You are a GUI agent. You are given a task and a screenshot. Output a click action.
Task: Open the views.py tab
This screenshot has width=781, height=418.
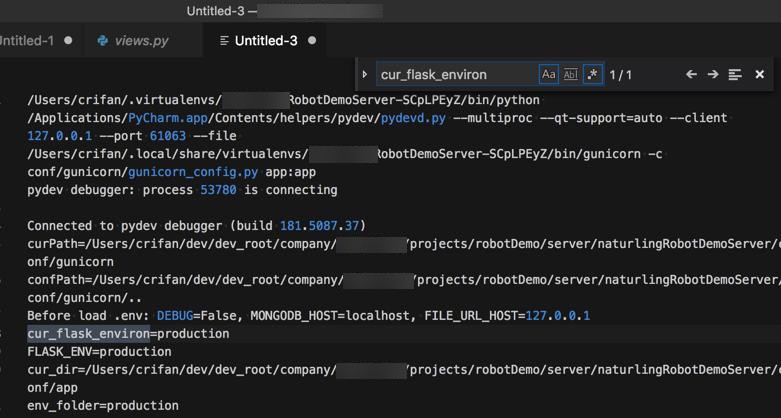(140, 41)
